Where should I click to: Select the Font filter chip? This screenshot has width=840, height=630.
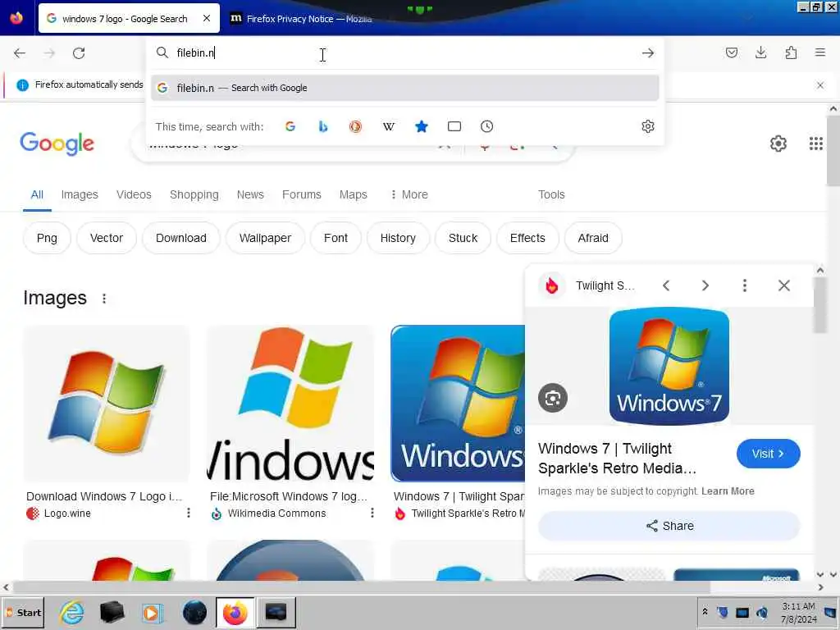tap(336, 238)
